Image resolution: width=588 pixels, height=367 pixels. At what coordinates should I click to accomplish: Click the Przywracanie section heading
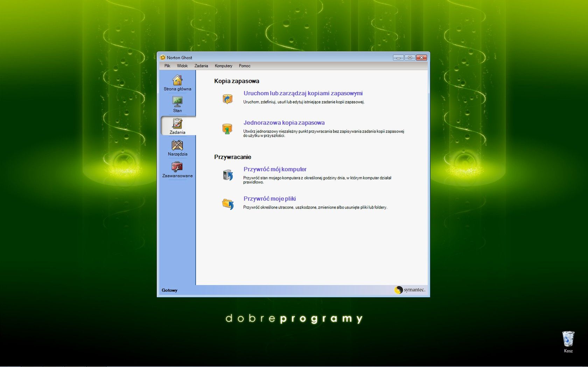[x=233, y=157]
